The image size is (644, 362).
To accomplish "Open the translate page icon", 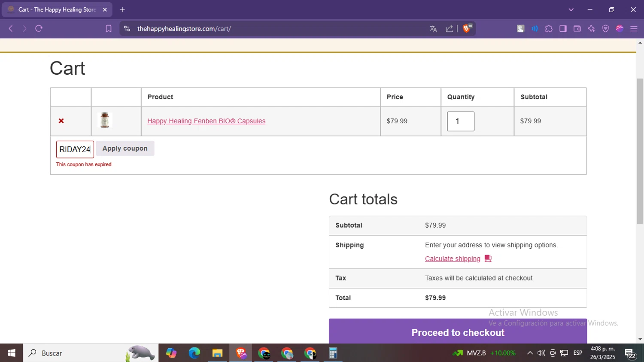I will [x=433, y=29].
